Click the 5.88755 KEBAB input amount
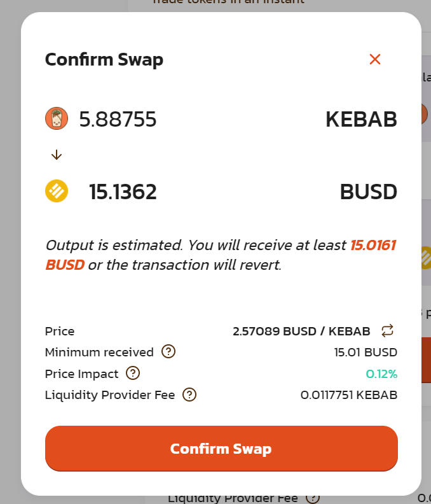This screenshot has width=431, height=504. pos(118,119)
